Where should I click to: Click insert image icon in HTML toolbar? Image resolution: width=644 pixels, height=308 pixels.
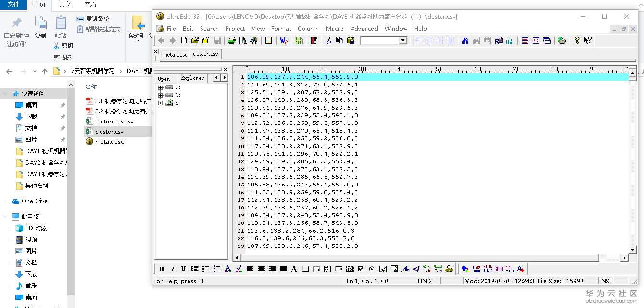[x=383, y=269]
